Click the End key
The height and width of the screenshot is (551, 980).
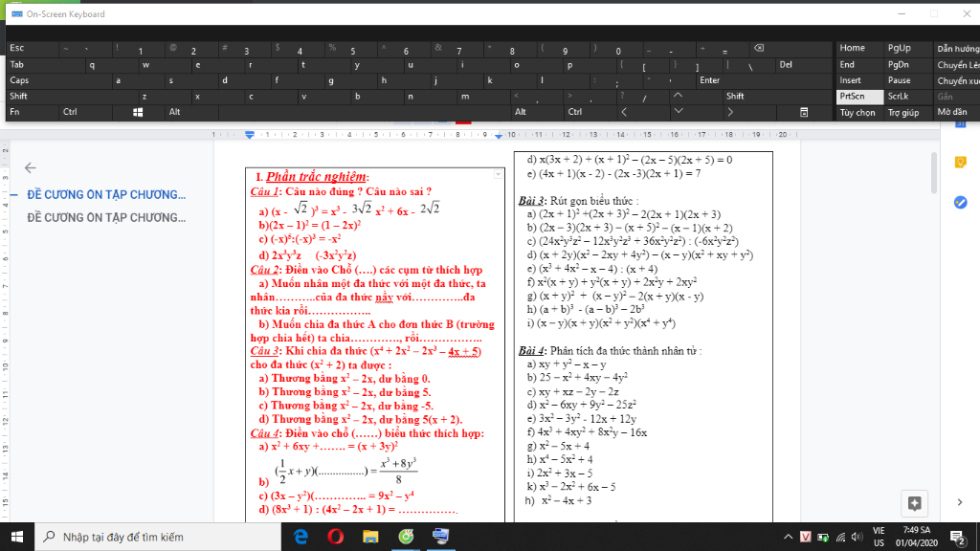pyautogui.click(x=860, y=65)
